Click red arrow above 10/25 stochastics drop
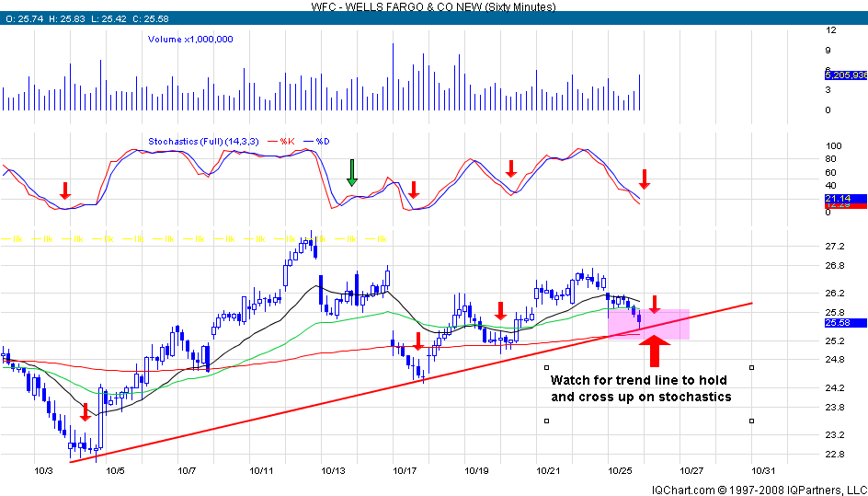This screenshot has height=496, width=868. click(x=645, y=179)
